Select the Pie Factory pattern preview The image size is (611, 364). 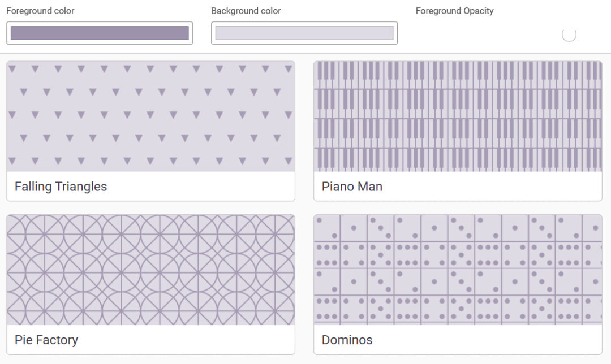tap(150, 270)
